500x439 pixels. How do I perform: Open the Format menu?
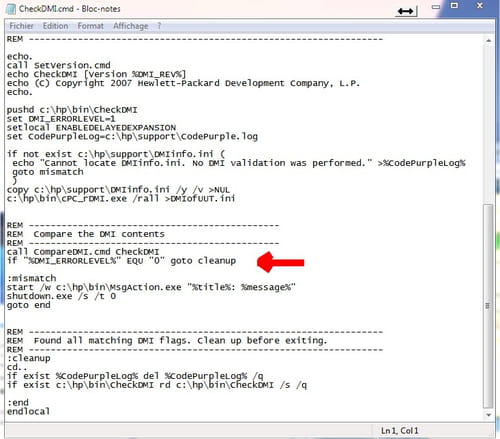(90, 26)
